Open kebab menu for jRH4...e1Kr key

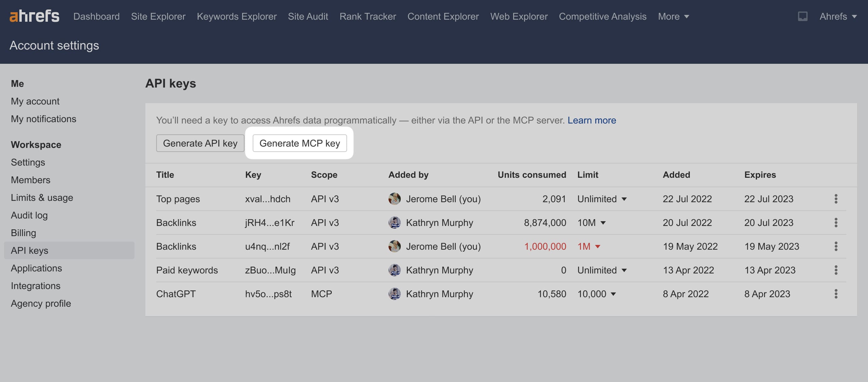836,223
